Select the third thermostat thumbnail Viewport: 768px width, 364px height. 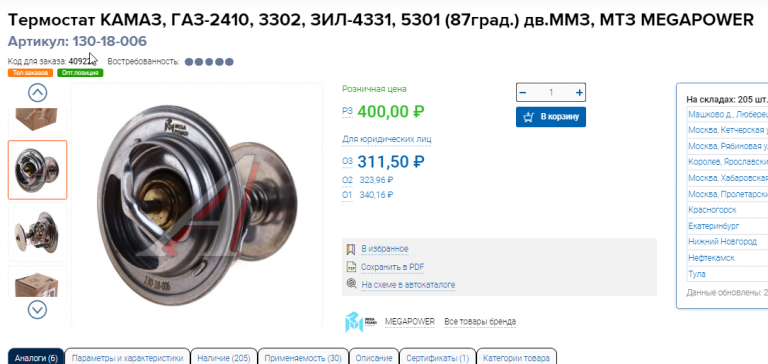click(37, 232)
